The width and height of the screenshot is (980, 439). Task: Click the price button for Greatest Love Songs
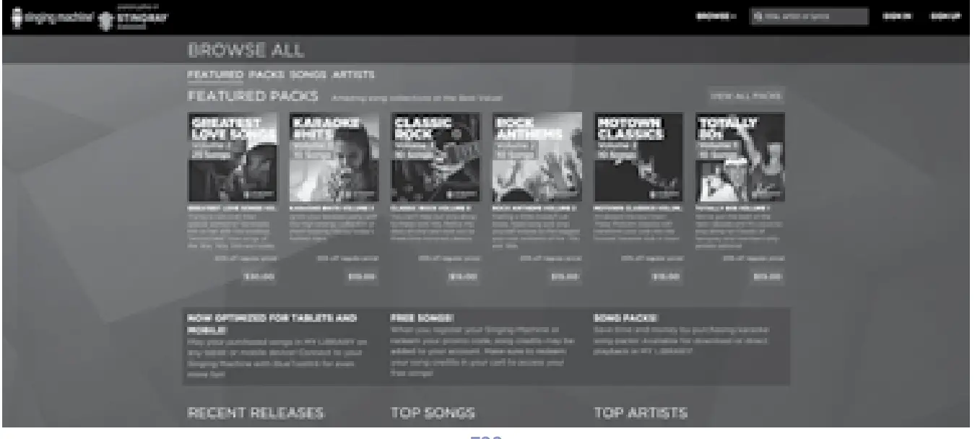(258, 276)
